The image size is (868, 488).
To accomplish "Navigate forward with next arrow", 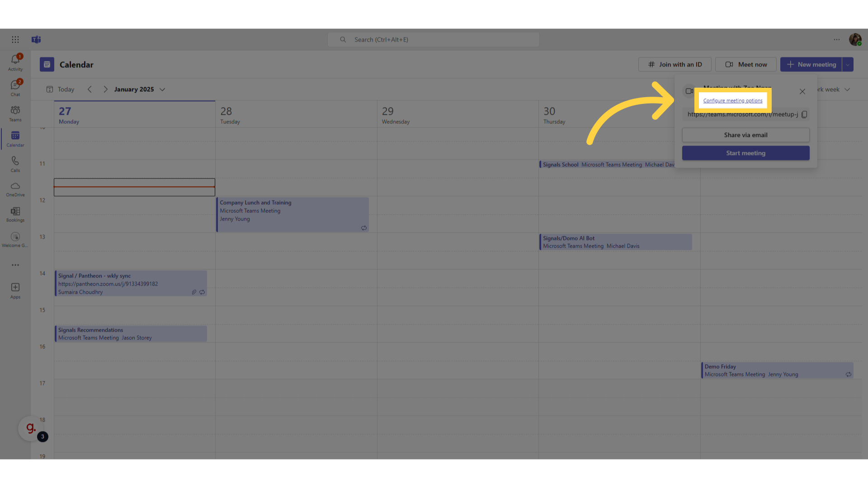I will 105,89.
